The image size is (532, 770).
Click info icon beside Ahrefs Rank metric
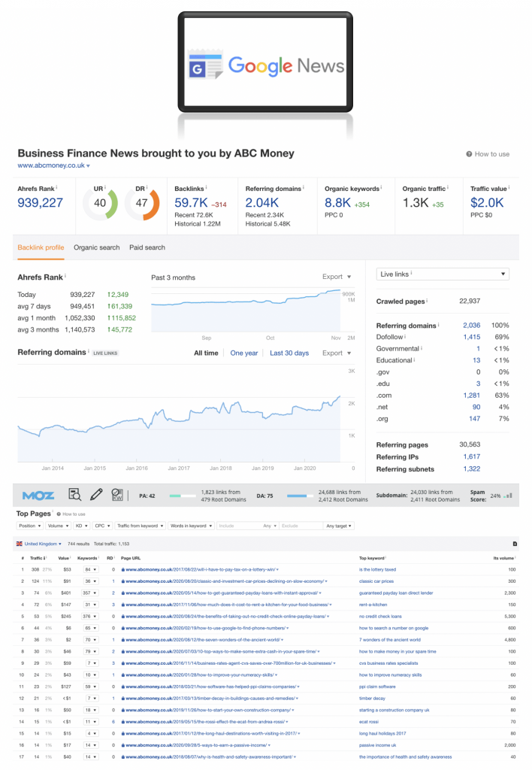pyautogui.click(x=56, y=187)
